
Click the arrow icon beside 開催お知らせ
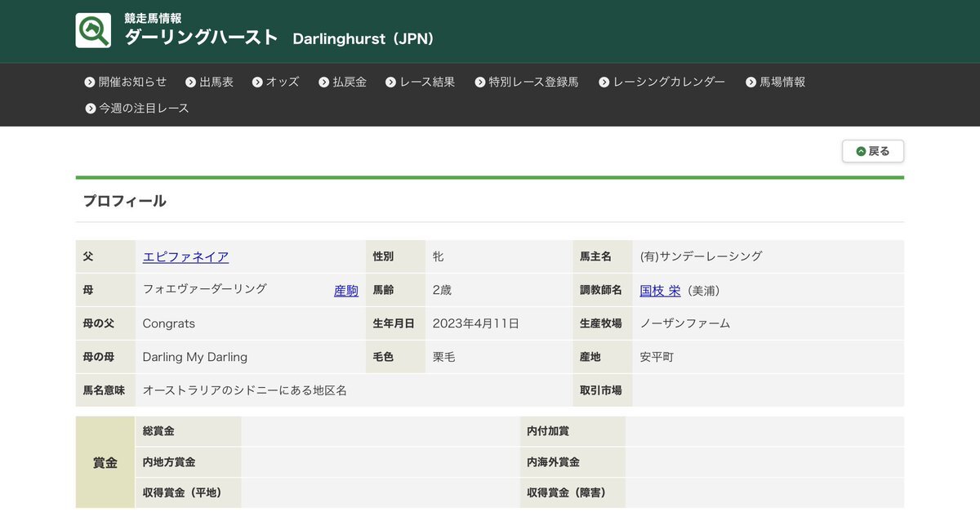[90, 82]
